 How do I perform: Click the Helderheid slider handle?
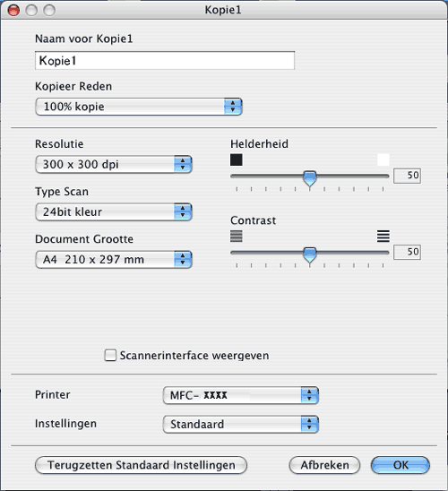click(x=310, y=178)
